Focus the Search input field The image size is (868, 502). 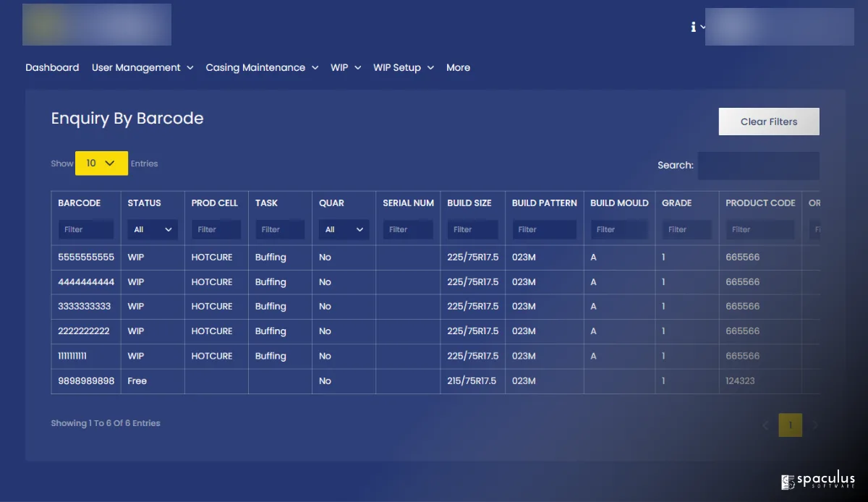pos(758,166)
